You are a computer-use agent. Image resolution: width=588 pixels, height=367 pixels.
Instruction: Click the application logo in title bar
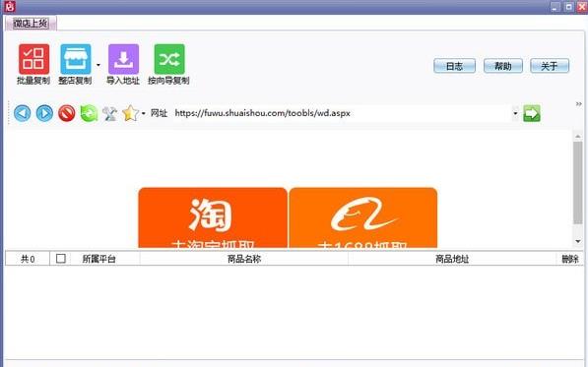point(10,6)
